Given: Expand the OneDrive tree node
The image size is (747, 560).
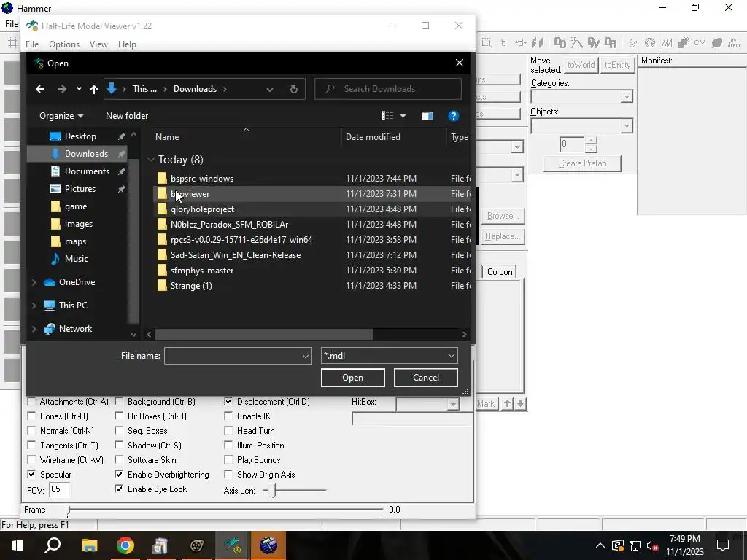Looking at the screenshot, I should point(34,282).
